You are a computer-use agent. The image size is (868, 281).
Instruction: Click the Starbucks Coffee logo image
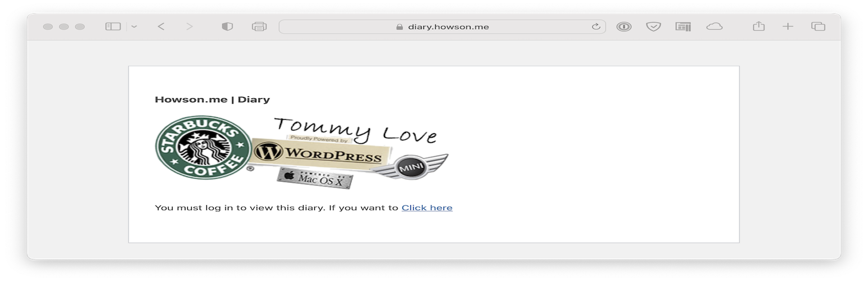coord(202,147)
